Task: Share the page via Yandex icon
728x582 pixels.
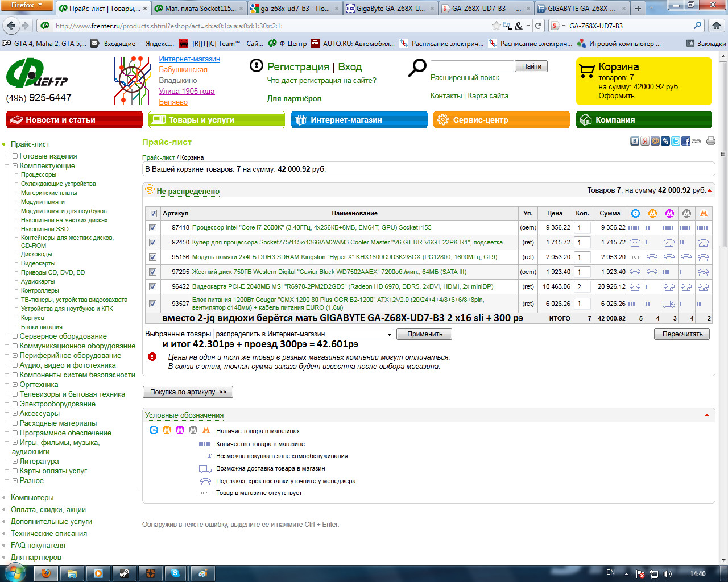Action: coord(645,141)
